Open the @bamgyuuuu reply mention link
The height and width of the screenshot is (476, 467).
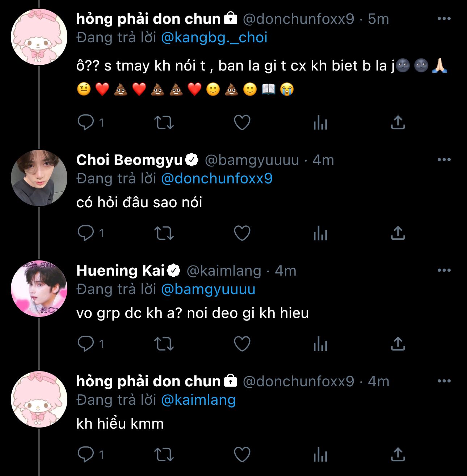pos(208,289)
